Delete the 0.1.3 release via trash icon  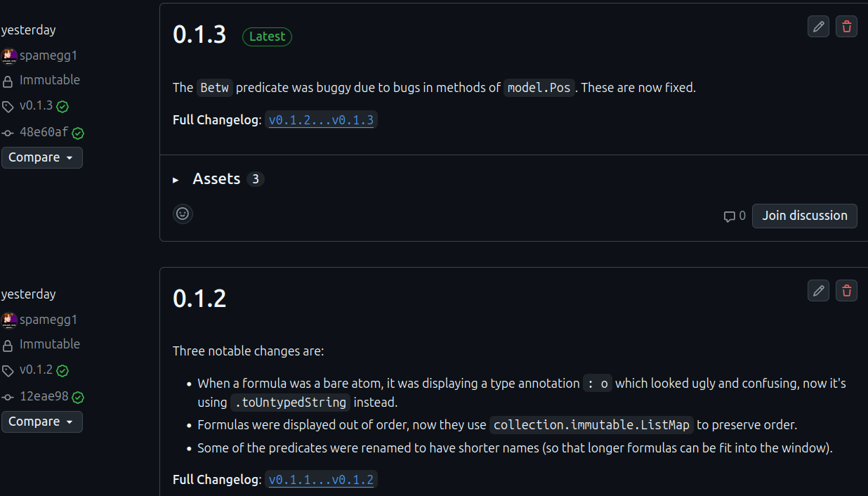click(846, 27)
